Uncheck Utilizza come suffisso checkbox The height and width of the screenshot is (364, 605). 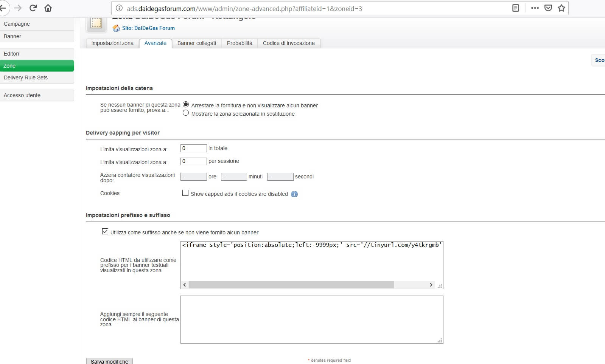pyautogui.click(x=105, y=231)
